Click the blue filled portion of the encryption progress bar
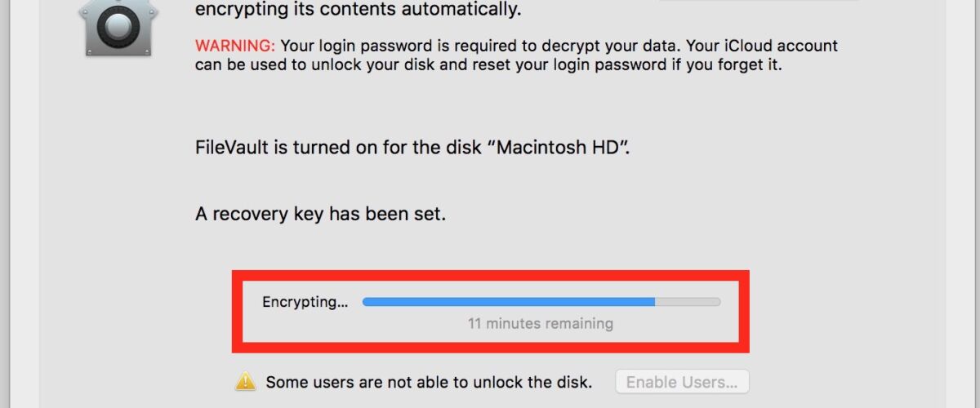The width and height of the screenshot is (980, 408). pos(509,302)
